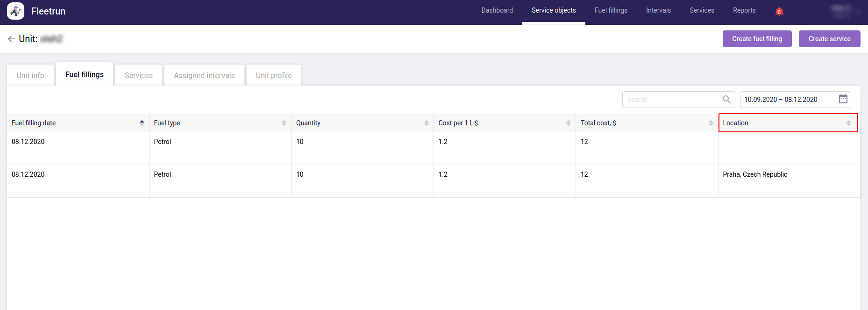
Task: Click the Fleetrun logo icon
Action: point(15,11)
